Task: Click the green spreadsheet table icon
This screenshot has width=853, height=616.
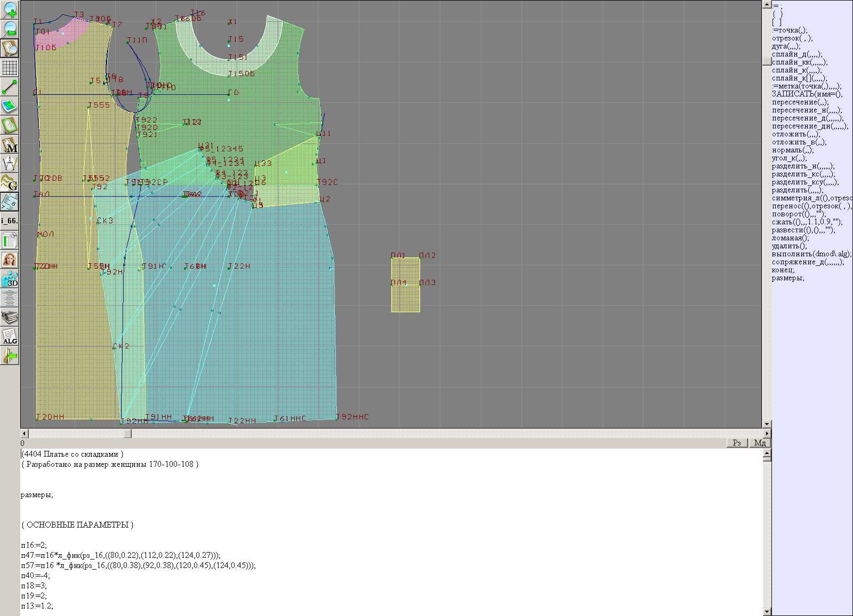Action: (x=10, y=240)
